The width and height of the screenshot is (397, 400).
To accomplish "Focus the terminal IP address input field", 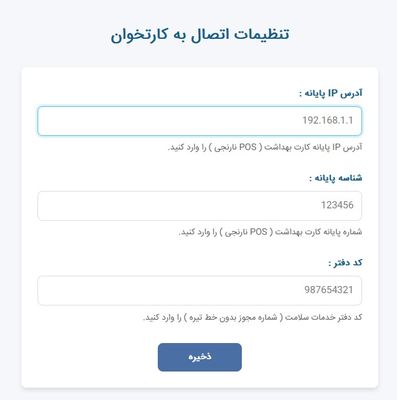I will click(x=199, y=121).
